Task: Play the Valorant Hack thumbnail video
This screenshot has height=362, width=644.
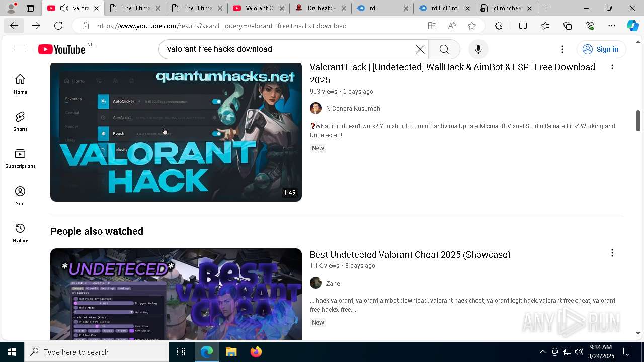Action: pos(176,132)
